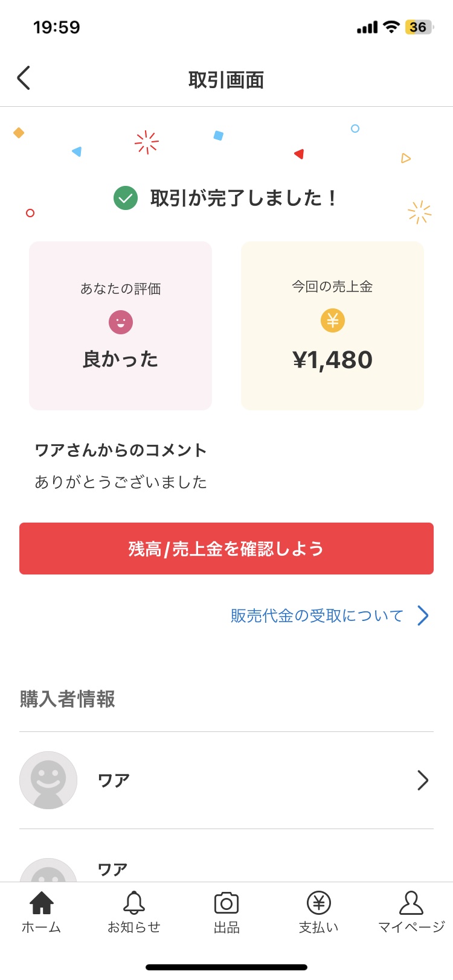The height and width of the screenshot is (980, 453).
Task: Tap the ¥1,480 sales amount text
Action: point(333,360)
